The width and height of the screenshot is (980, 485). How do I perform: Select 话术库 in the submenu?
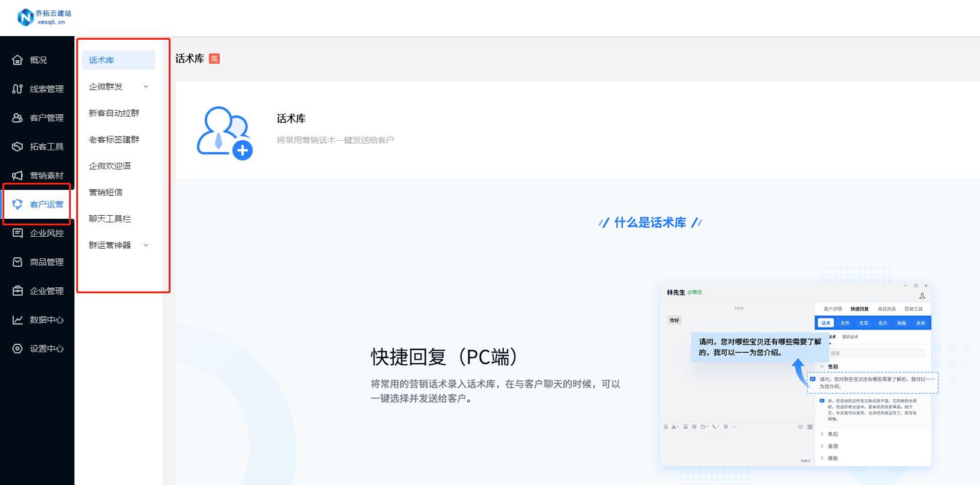tap(118, 60)
